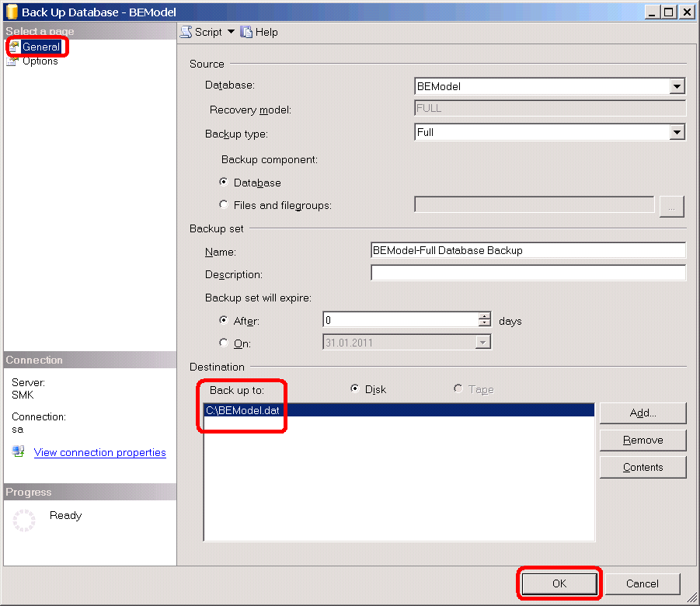Screen dimensions: 700x606
Task: Open the Script dropdown arrow
Action: point(231,32)
